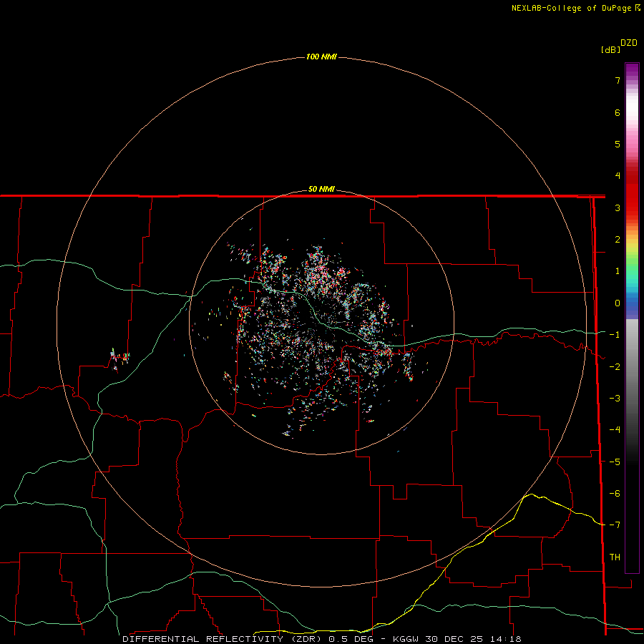Click the 50 NMI range ring label

pyautogui.click(x=321, y=189)
